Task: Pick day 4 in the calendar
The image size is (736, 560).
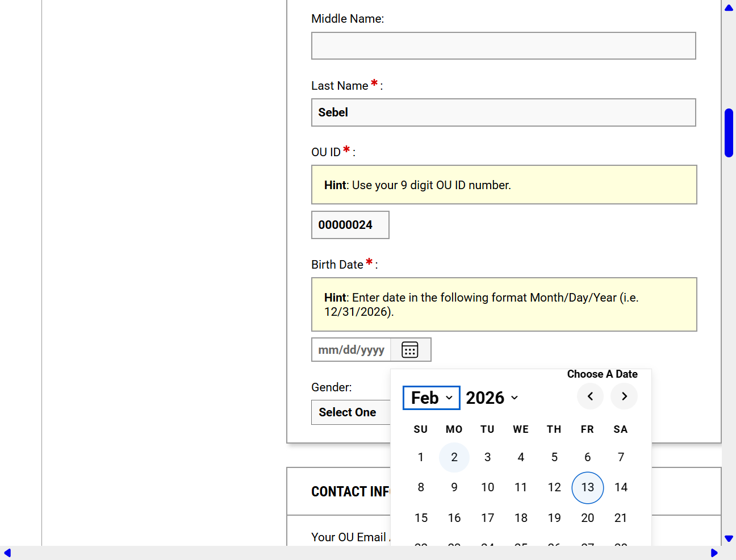Action: pyautogui.click(x=521, y=457)
